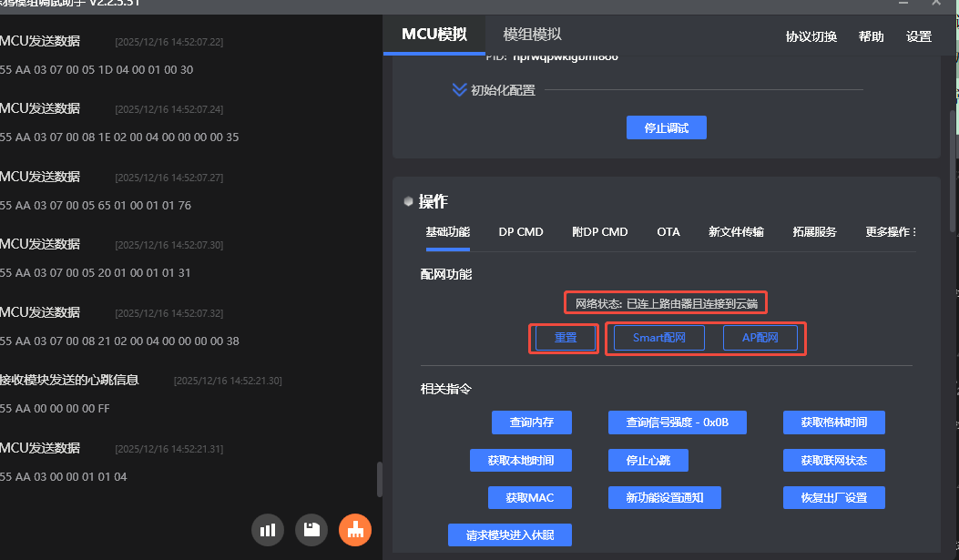Switch to the 模组模拟 tab
This screenshot has width=959, height=560.
click(533, 35)
